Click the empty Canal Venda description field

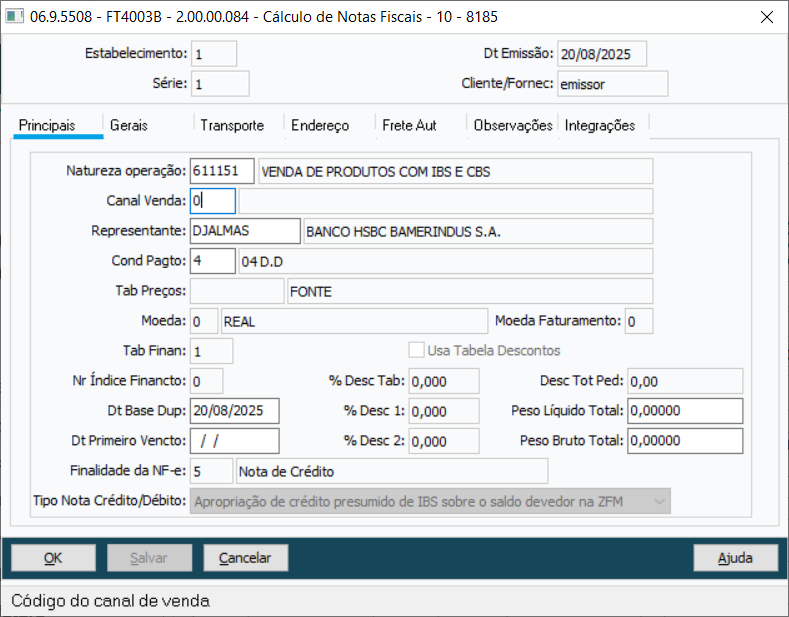pos(446,201)
